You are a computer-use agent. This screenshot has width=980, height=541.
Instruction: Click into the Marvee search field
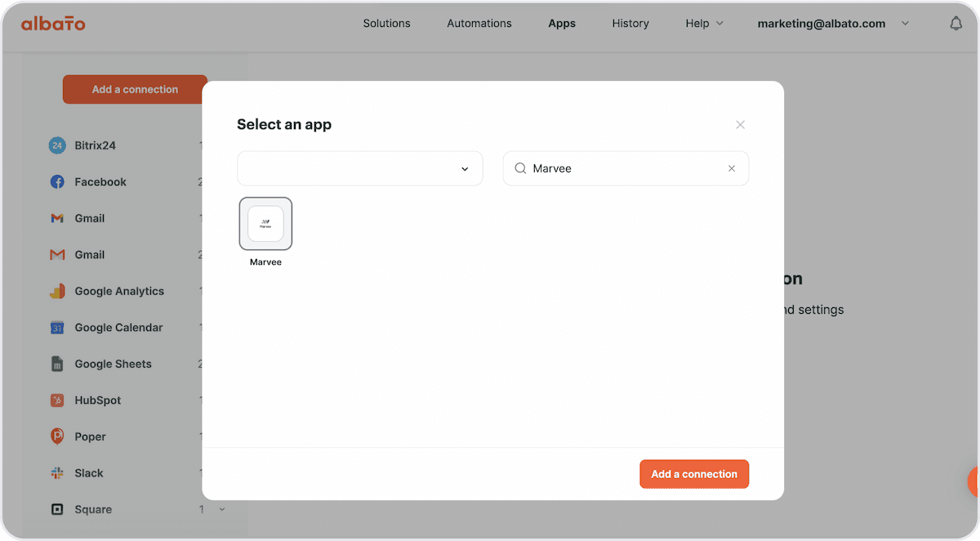tap(626, 168)
